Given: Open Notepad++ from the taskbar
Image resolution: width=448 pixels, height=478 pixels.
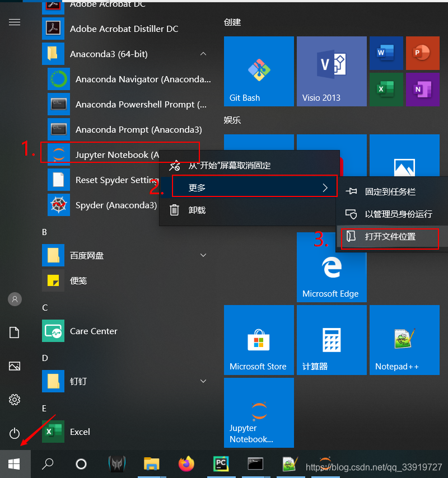Looking at the screenshot, I should tap(290, 464).
